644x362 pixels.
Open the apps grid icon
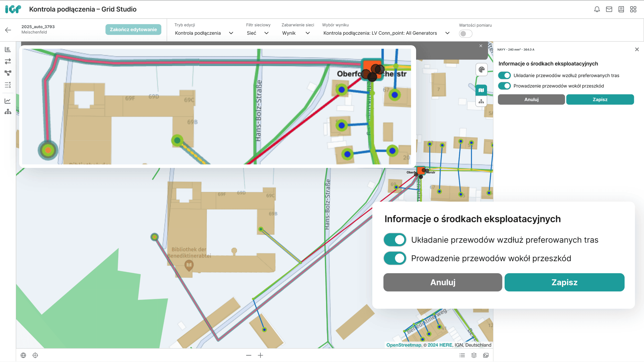click(x=633, y=9)
